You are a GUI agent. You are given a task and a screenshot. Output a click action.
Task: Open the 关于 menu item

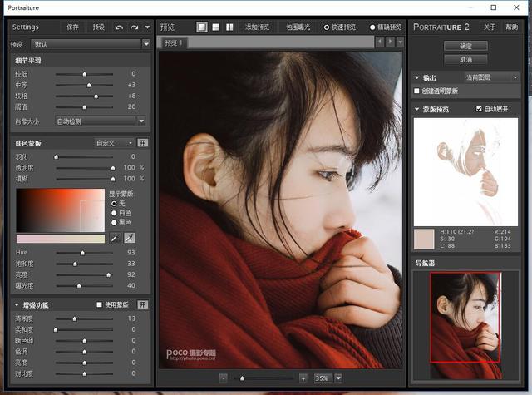click(490, 27)
